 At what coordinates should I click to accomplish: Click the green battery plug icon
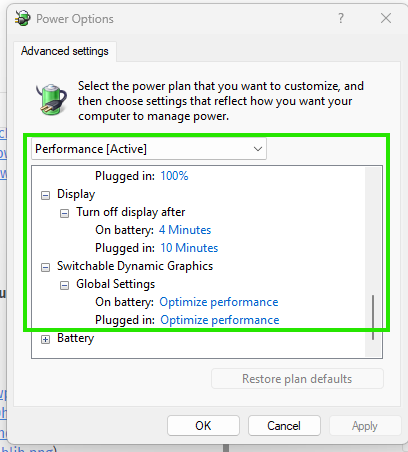(x=51, y=99)
